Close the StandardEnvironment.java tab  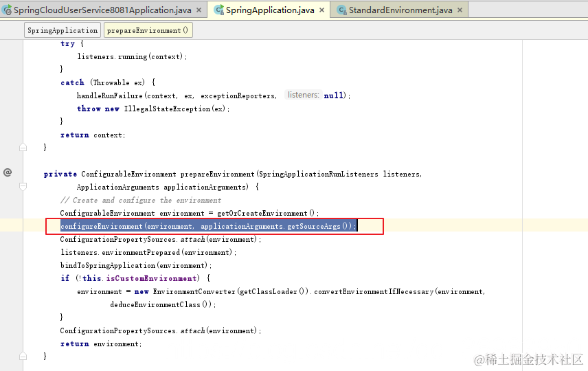pos(460,10)
